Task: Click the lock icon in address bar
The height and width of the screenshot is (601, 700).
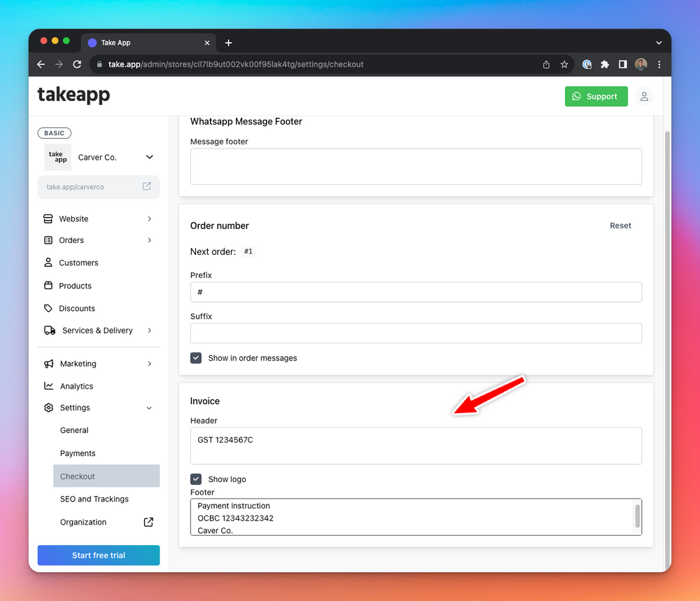Action: pyautogui.click(x=99, y=64)
